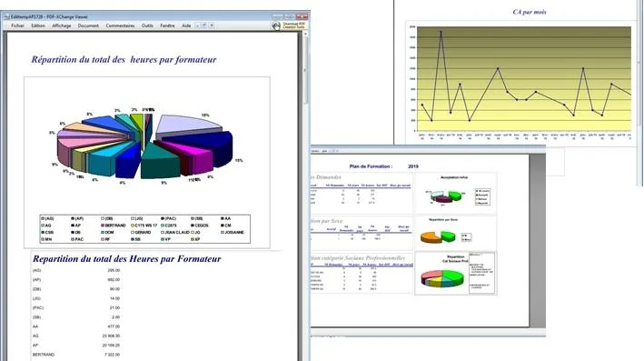
Task: Click the GERARD entry in the legend
Action: click(x=141, y=232)
